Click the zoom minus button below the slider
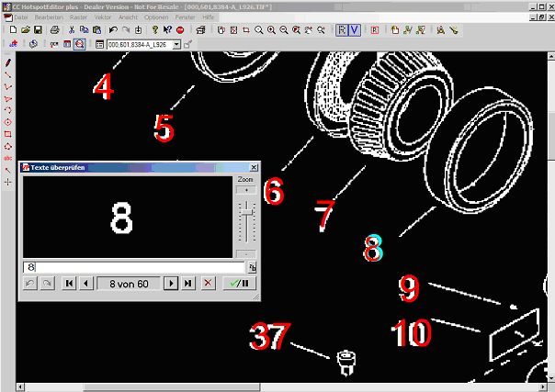This screenshot has width=555, height=392. pyautogui.click(x=246, y=253)
